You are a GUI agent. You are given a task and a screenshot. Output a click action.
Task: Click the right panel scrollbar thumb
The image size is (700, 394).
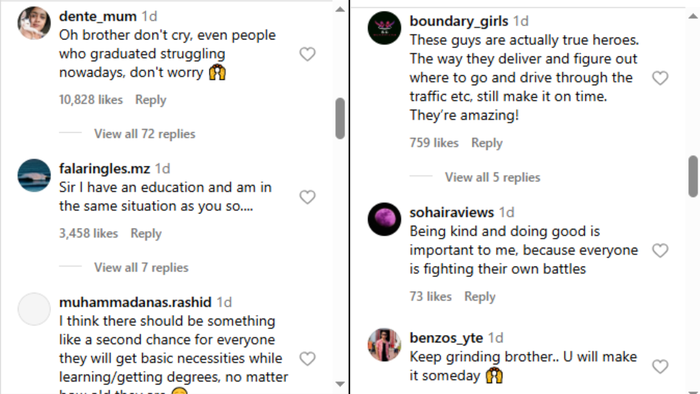point(693,176)
